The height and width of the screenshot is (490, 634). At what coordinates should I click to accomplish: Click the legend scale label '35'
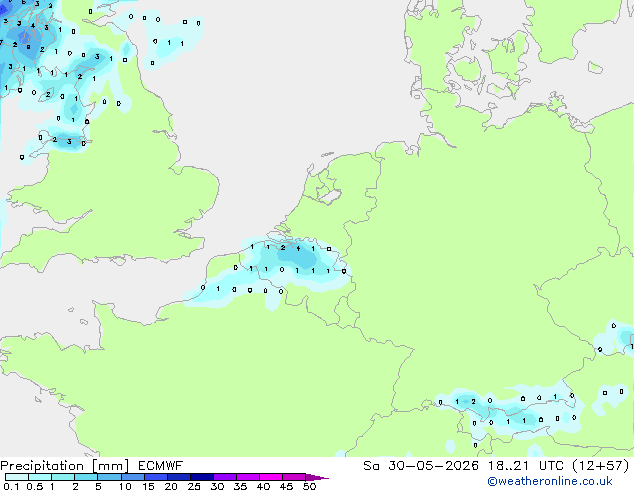[240, 486]
